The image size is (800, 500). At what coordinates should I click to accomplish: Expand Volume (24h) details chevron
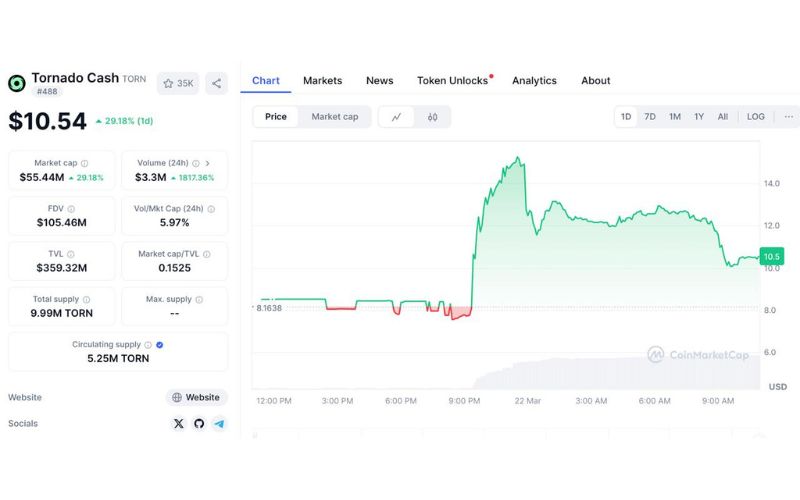208,163
